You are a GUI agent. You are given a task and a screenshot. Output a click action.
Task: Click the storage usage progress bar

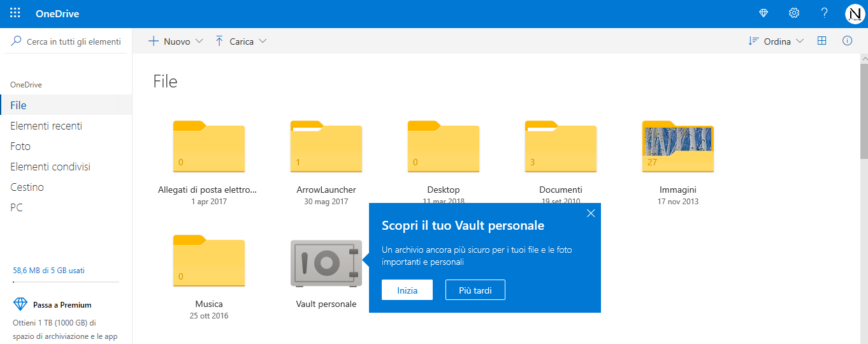pos(66,281)
